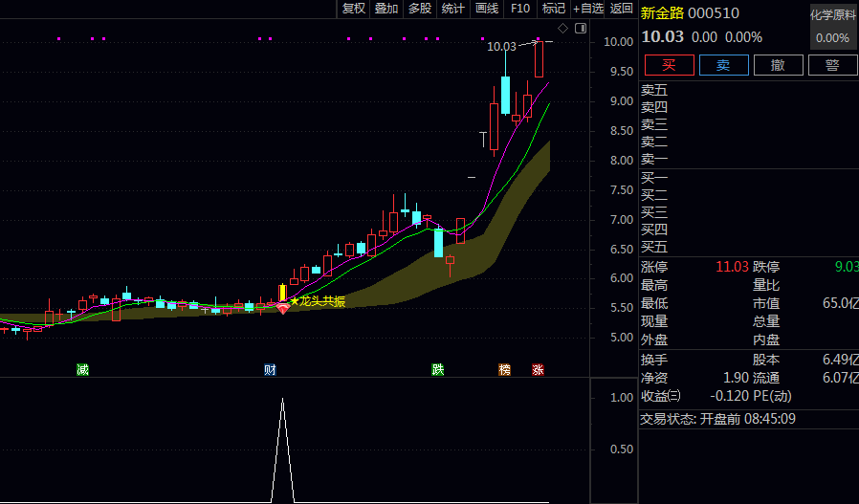Click the 流通 value 6.07亿
Viewport: 859px width, 504px height.
pos(841,378)
